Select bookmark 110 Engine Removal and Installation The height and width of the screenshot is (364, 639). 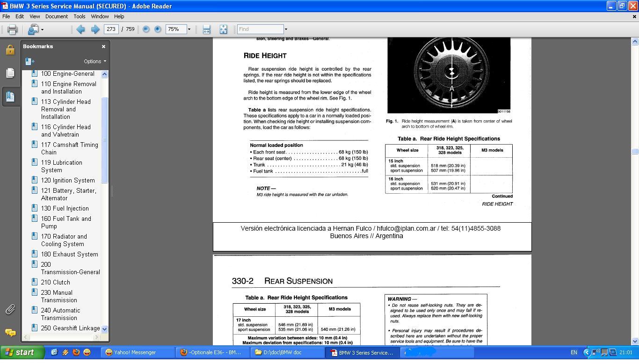69,87
